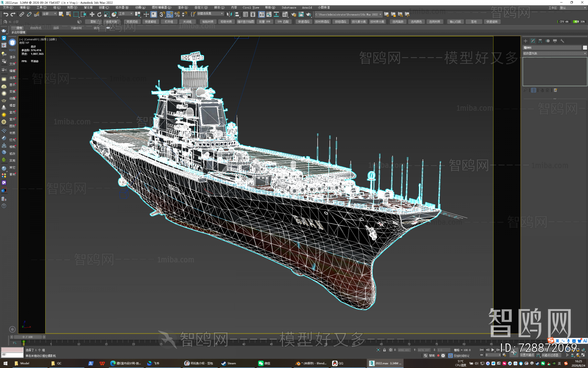Viewport: 588px width, 368px height.
Task: Open the Hierarchy command panel tab
Action: (x=540, y=41)
